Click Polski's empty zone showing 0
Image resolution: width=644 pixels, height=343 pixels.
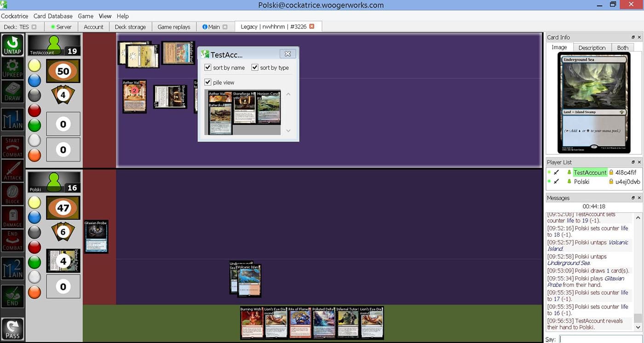(63, 286)
